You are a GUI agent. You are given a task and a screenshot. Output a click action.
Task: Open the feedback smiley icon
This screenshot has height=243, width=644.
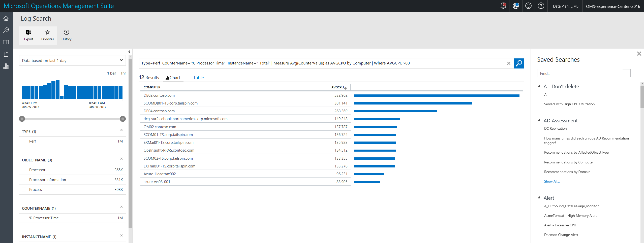click(x=528, y=6)
